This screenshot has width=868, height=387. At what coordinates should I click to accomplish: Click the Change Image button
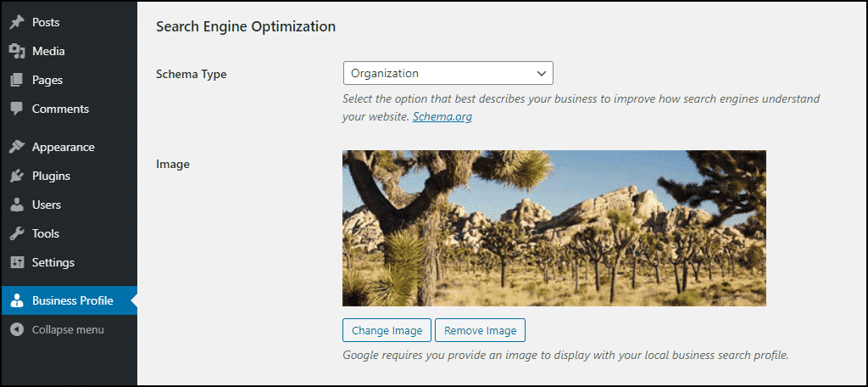pyautogui.click(x=387, y=330)
